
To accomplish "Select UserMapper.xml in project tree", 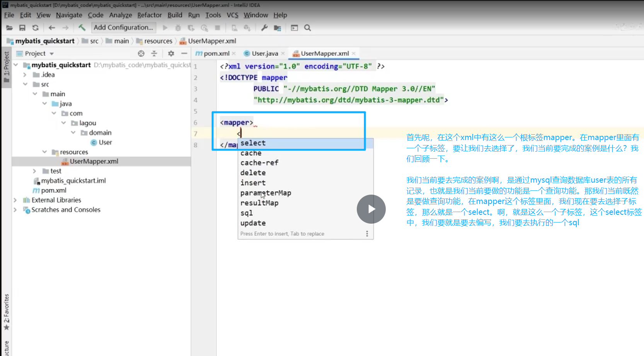I will [x=94, y=161].
